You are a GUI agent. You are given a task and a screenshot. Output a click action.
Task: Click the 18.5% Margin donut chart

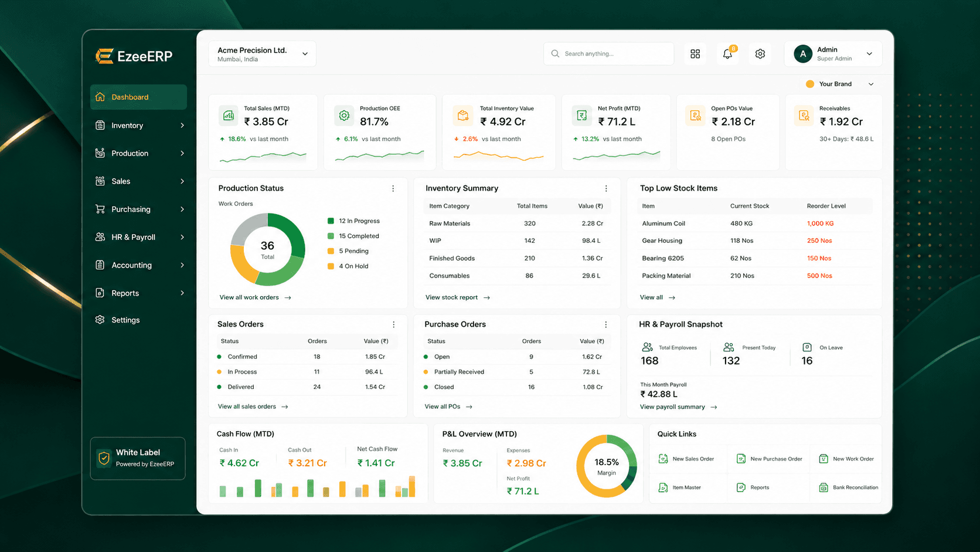[607, 466]
